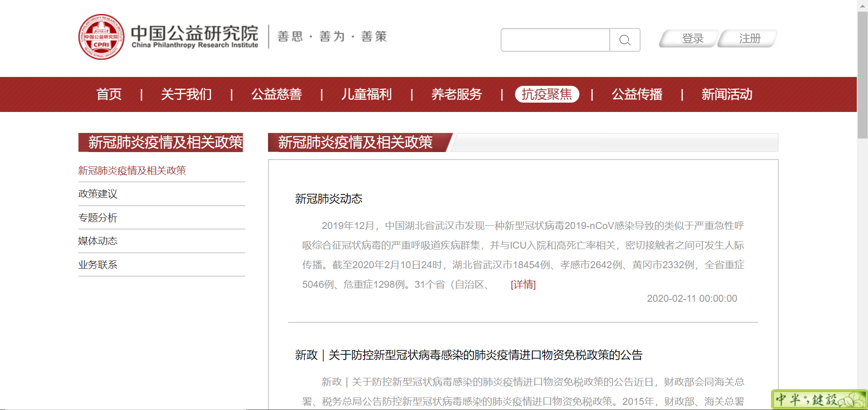868x410 pixels.
Task: Click the [详情] details link
Action: tap(523, 285)
